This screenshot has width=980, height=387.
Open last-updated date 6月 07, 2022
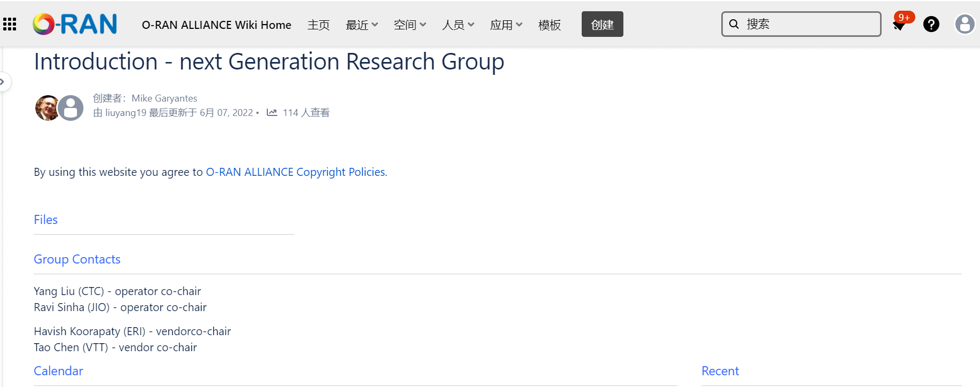point(226,112)
